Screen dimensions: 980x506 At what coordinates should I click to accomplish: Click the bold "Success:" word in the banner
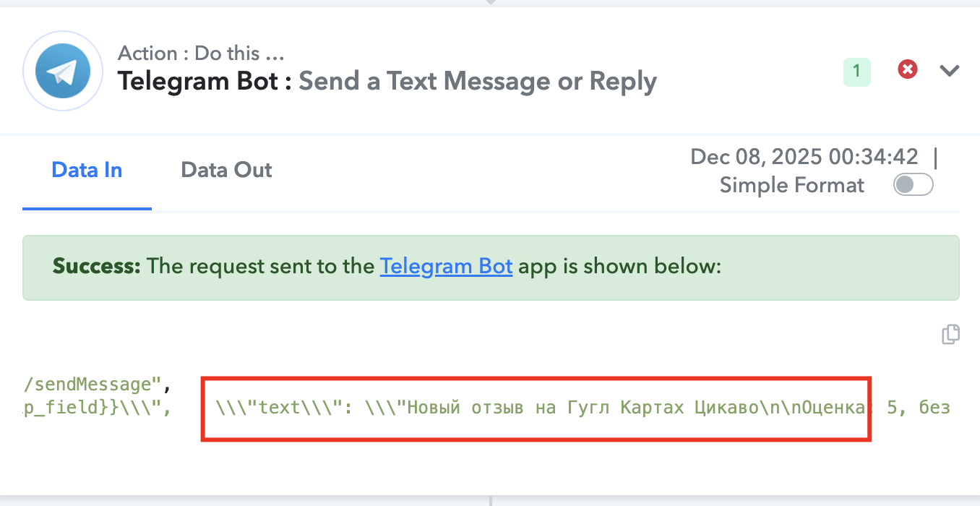coord(96,266)
